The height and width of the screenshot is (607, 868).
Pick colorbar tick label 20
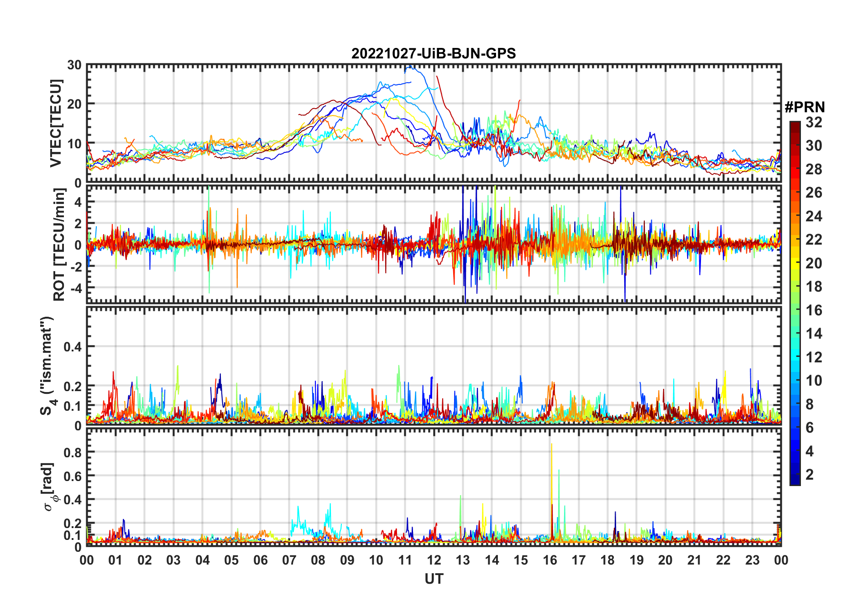[x=814, y=263]
